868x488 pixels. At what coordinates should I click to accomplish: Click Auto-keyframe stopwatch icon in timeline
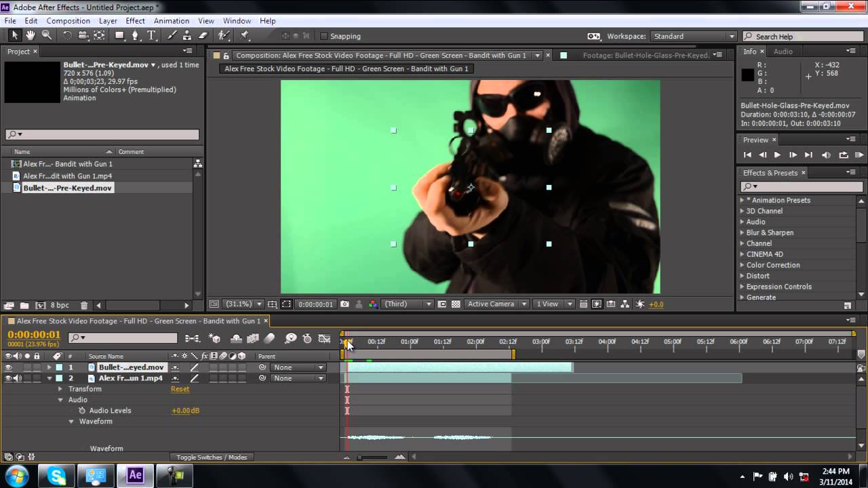[307, 338]
